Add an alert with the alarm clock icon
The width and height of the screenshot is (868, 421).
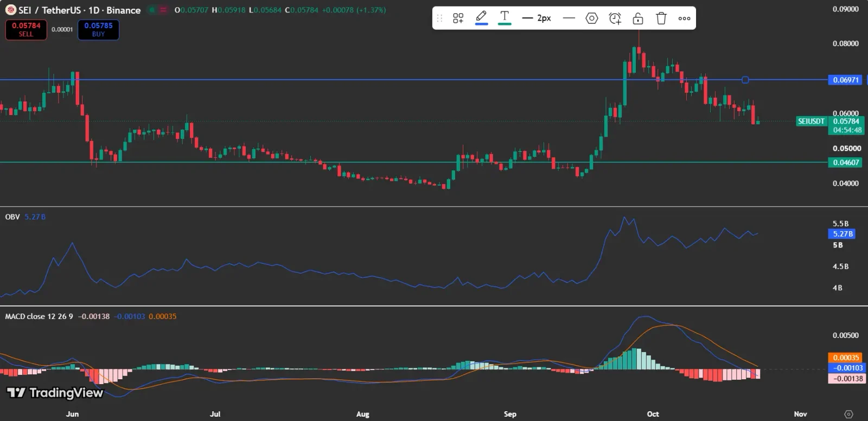615,18
